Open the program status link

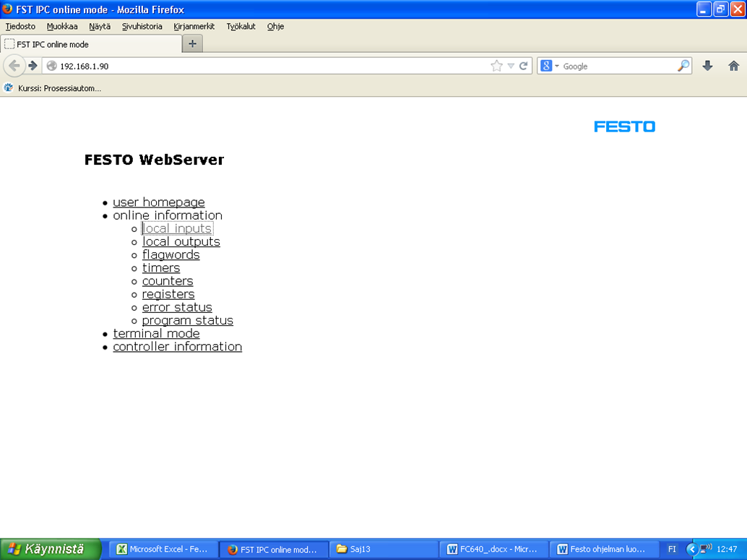188,320
